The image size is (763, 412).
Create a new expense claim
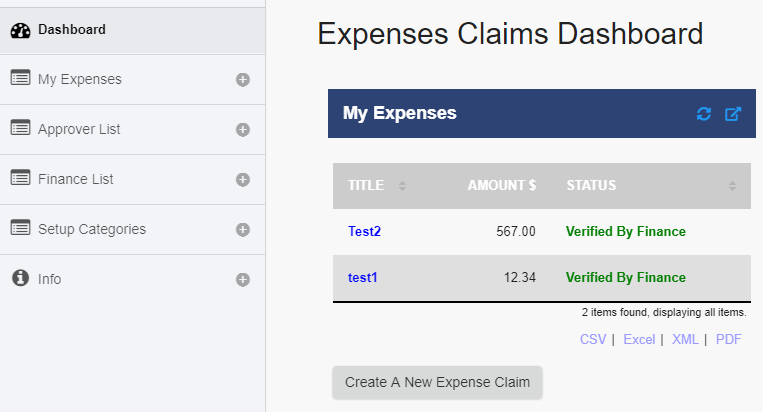[437, 382]
